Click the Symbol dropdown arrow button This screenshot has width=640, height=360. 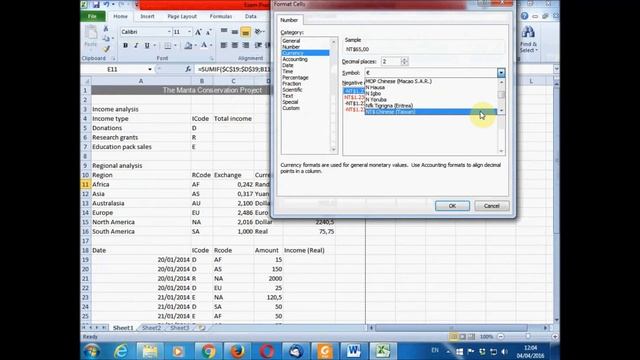[x=501, y=73]
